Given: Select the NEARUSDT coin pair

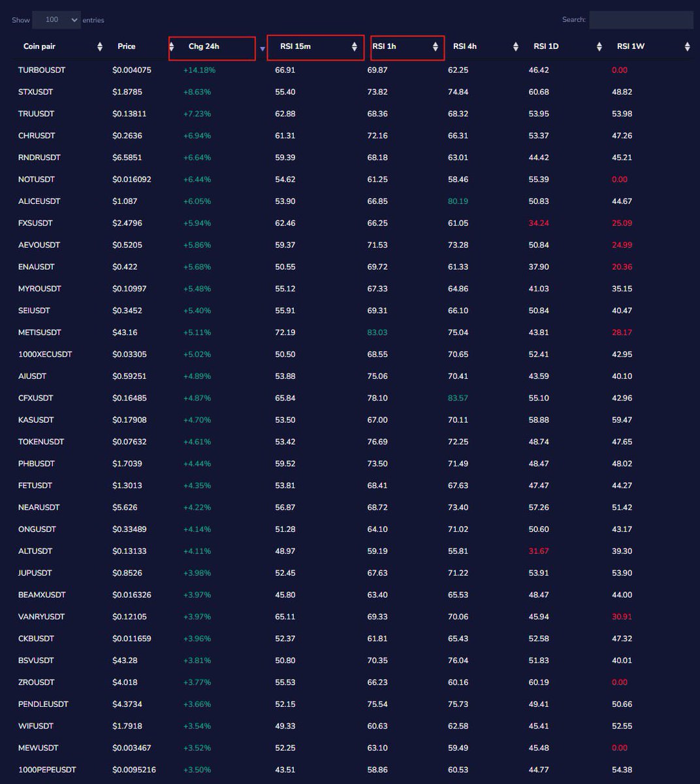Looking at the screenshot, I should click(39, 508).
